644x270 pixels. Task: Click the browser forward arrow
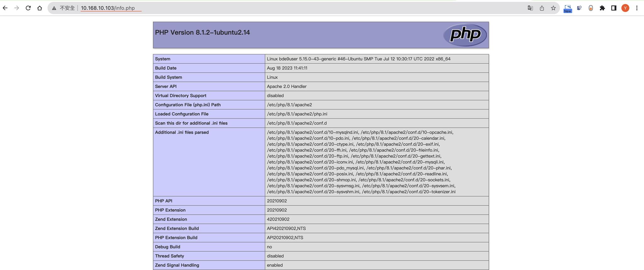click(17, 8)
